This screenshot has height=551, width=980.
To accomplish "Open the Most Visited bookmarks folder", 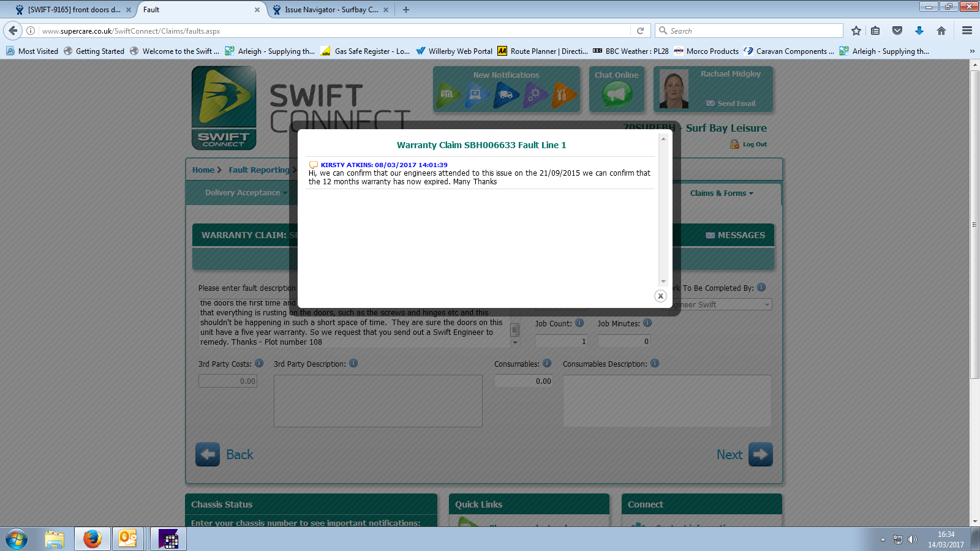I will (32, 51).
